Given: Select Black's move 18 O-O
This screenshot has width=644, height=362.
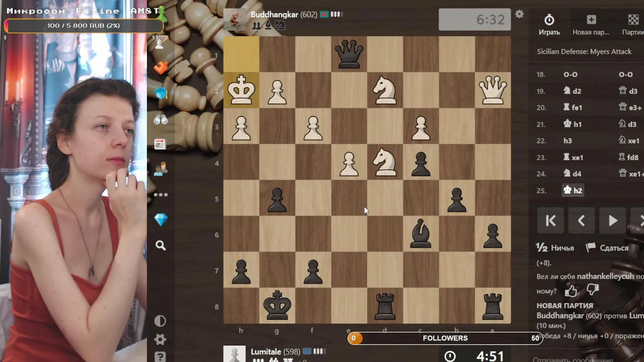Looking at the screenshot, I should (625, 74).
